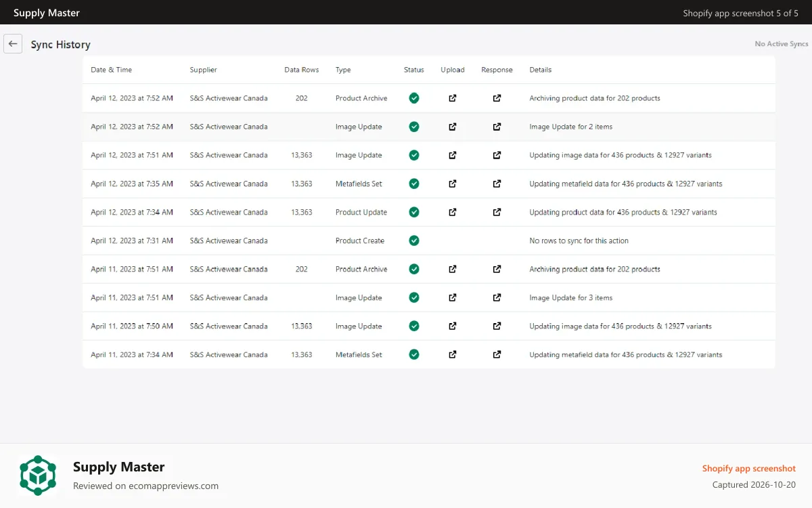812x508 pixels.
Task: Click the 202 data rows value in April 12 row
Action: pos(302,98)
